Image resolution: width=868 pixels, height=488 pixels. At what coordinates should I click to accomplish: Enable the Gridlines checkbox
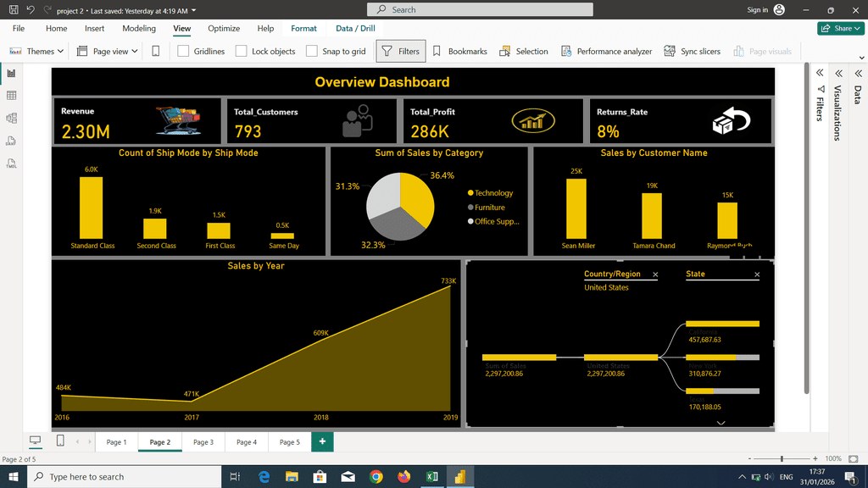184,51
